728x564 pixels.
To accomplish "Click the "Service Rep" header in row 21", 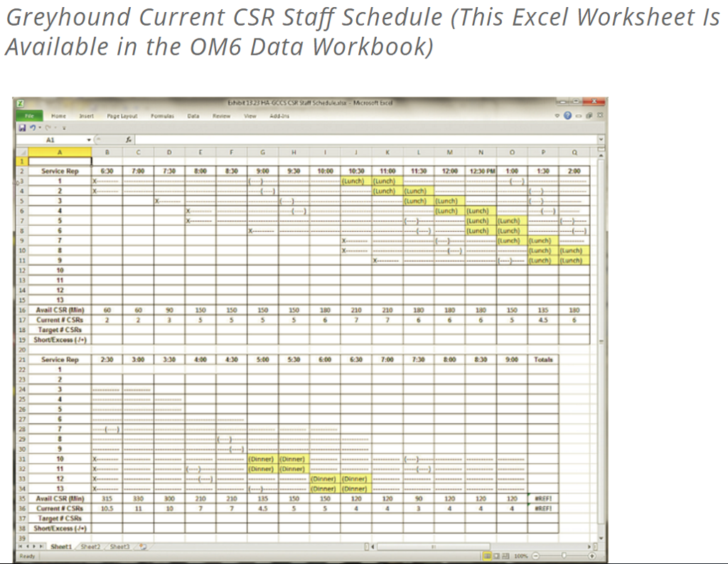I will point(60,360).
